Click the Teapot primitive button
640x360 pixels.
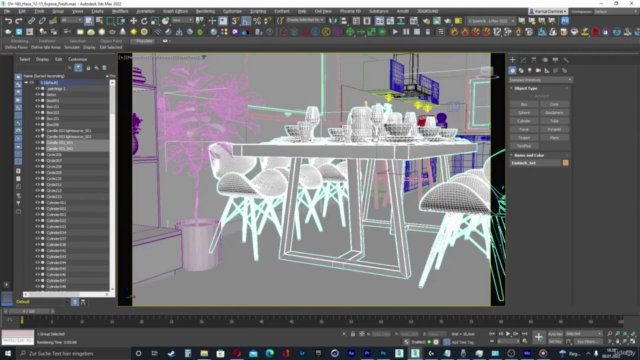tap(524, 138)
